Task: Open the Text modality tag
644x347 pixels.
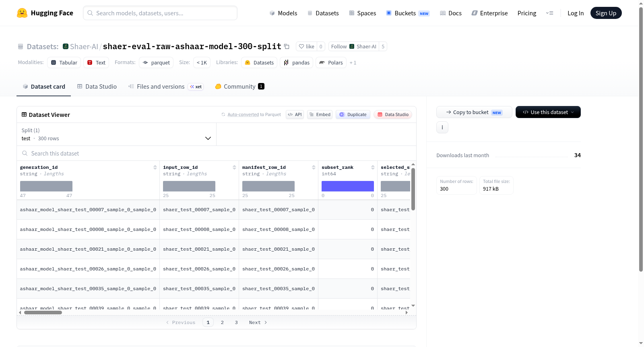Action: click(x=96, y=62)
